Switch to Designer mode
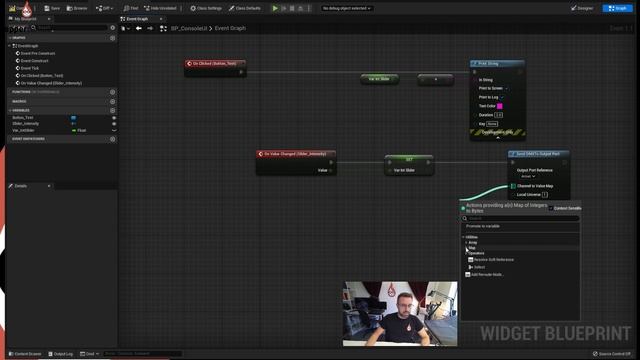This screenshot has width=640, height=360. pos(582,8)
